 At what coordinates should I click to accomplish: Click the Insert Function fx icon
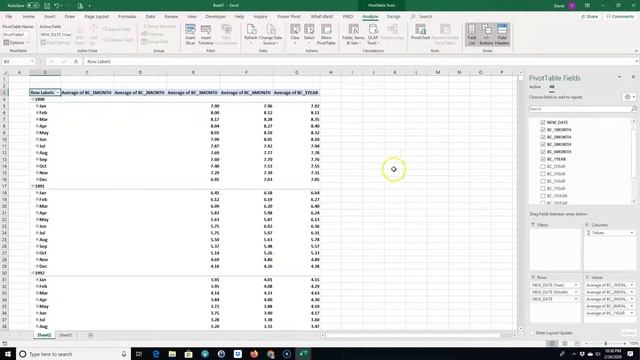click(76, 62)
